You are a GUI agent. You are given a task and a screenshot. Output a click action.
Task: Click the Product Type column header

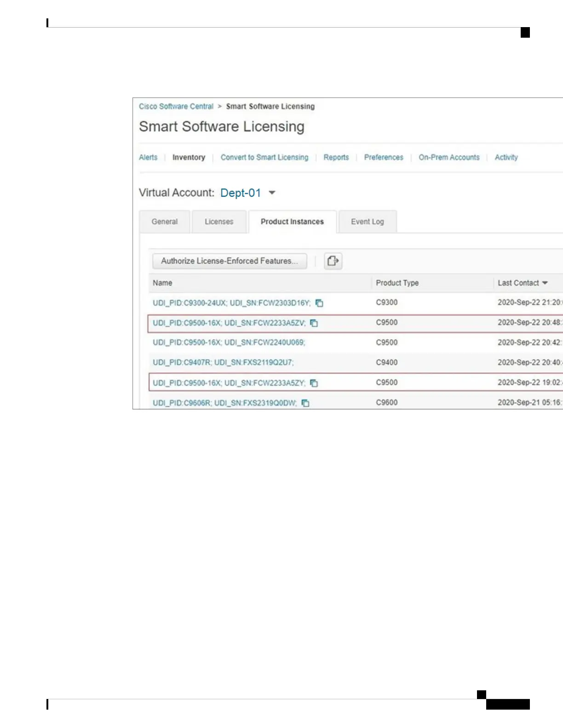[x=397, y=283]
